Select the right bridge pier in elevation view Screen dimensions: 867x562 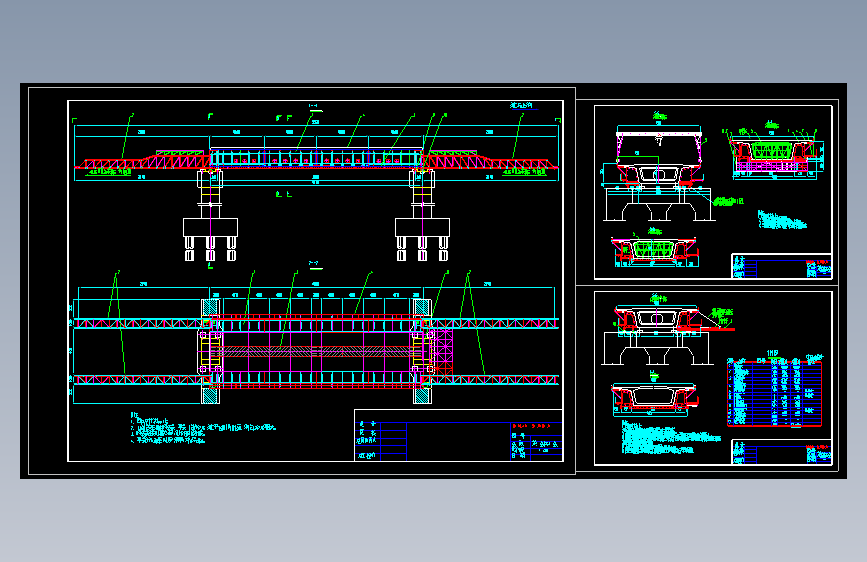pyautogui.click(x=422, y=216)
